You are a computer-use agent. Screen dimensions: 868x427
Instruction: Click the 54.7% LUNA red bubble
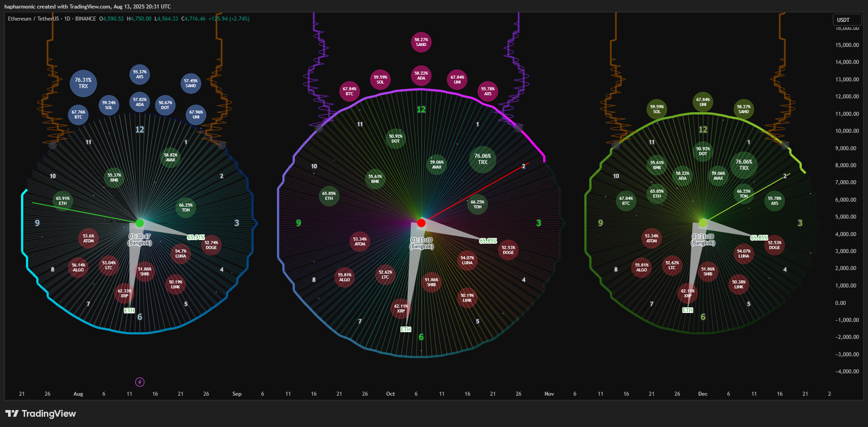click(x=181, y=254)
